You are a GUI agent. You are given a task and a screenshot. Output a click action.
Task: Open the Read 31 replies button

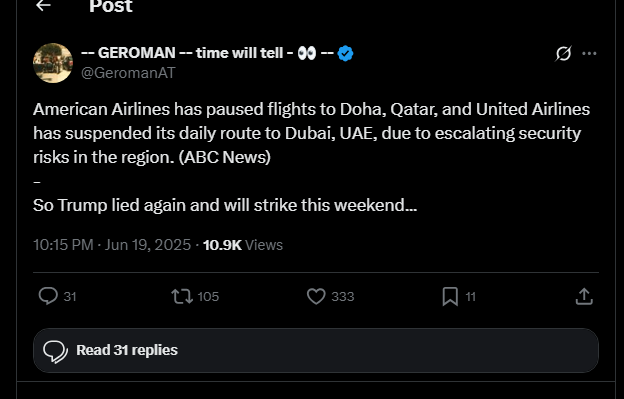click(316, 350)
